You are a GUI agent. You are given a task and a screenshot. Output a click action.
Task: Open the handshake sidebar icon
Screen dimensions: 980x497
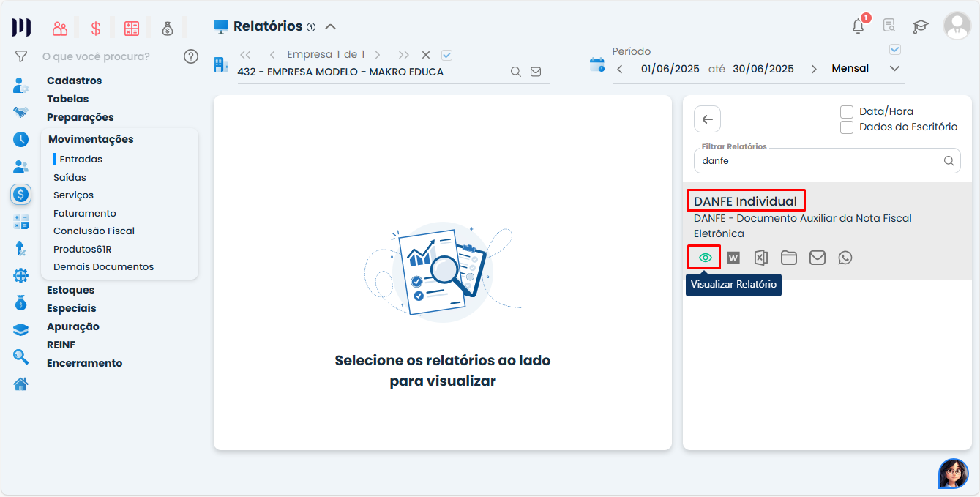[21, 112]
